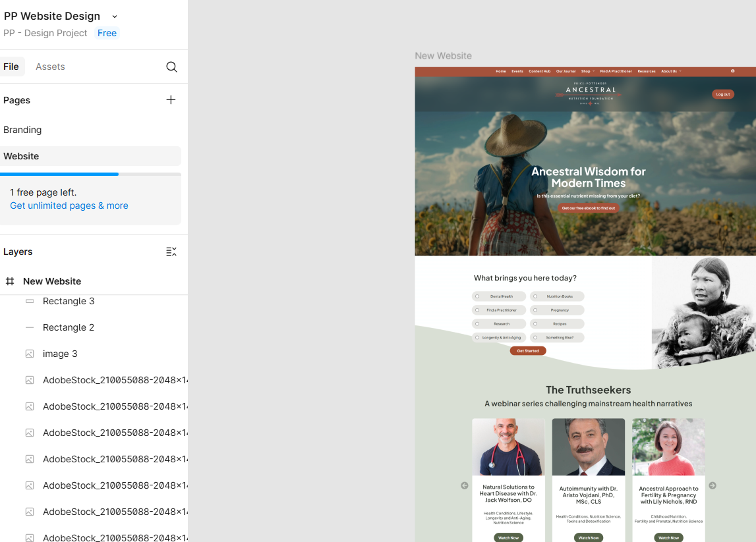Image resolution: width=756 pixels, height=542 pixels.
Task: Click the frame icon beside New Website layer
Action: 10,281
